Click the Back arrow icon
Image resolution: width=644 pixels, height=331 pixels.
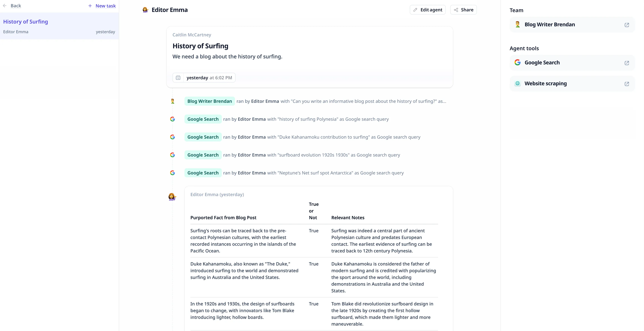5,5
